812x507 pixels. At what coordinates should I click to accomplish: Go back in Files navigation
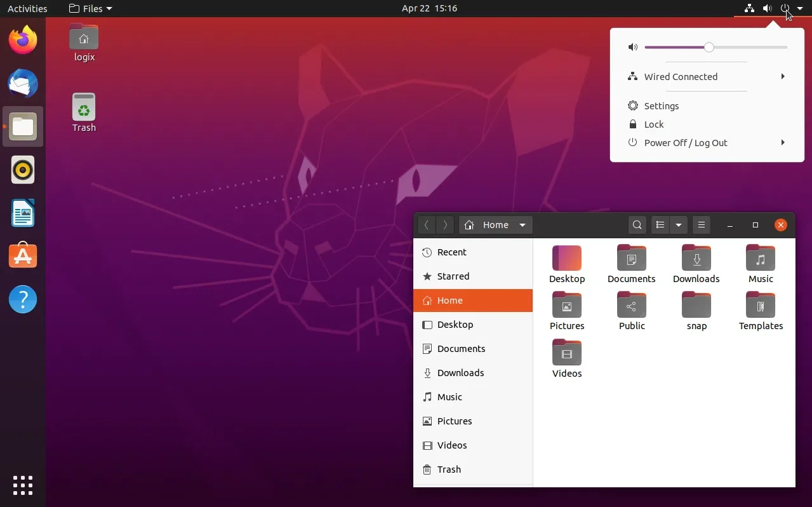click(427, 225)
